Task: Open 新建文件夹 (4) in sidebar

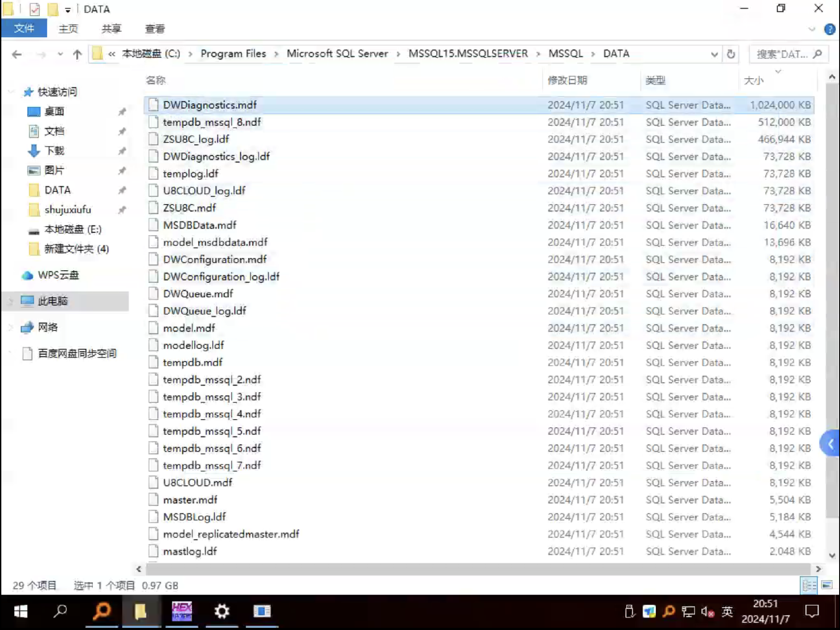Action: (76, 249)
